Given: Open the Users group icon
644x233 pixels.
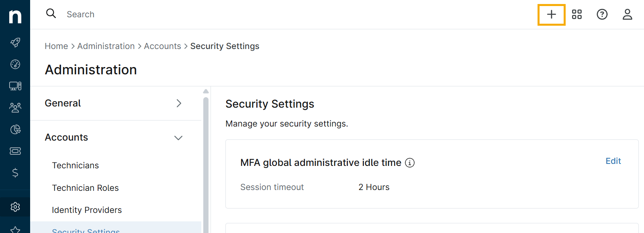Looking at the screenshot, I should pyautogui.click(x=15, y=108).
